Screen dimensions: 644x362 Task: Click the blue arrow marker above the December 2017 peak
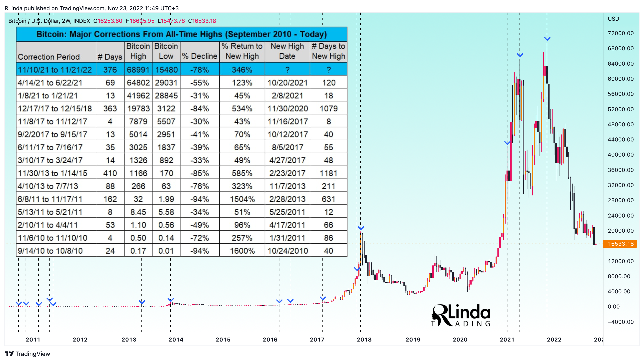point(361,228)
